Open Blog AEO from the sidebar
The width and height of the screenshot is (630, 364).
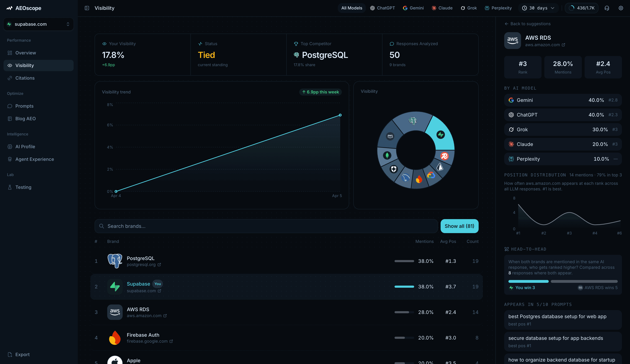(x=25, y=119)
